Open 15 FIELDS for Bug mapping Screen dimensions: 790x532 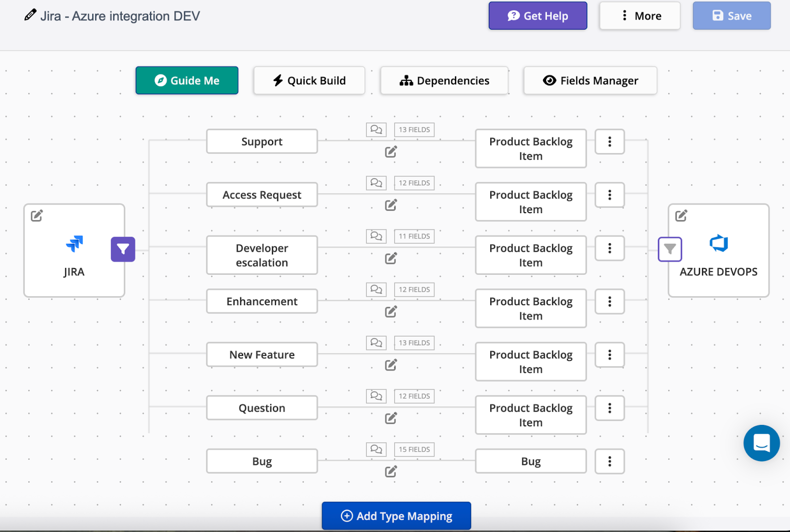point(414,450)
